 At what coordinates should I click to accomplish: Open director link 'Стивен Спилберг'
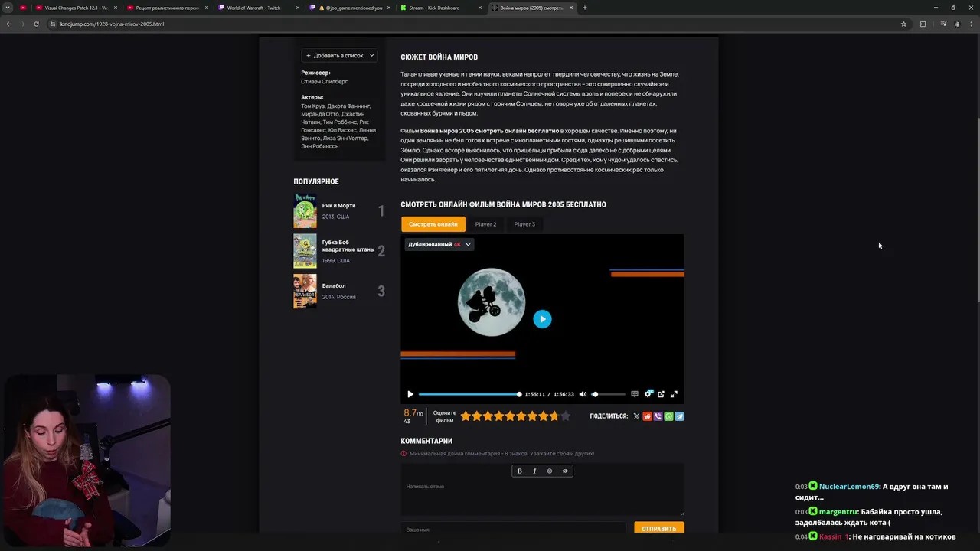[x=324, y=81]
